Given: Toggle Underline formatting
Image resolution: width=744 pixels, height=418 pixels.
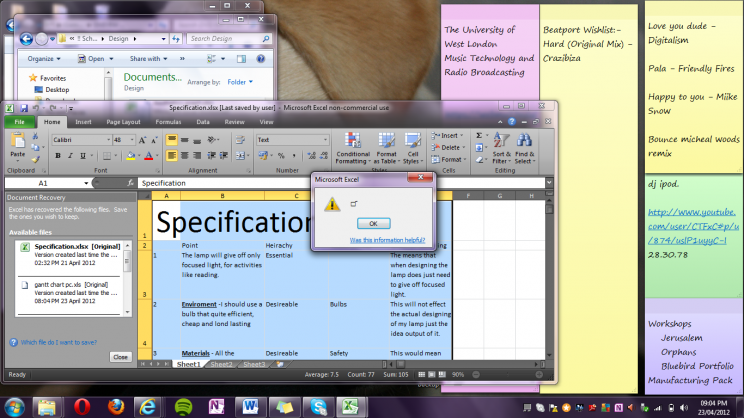Looking at the screenshot, I should [x=83, y=156].
